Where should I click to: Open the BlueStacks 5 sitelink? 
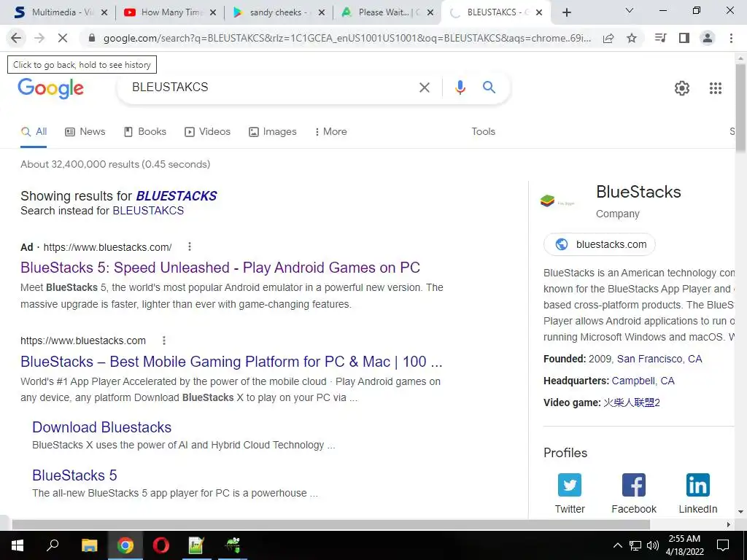click(x=75, y=475)
